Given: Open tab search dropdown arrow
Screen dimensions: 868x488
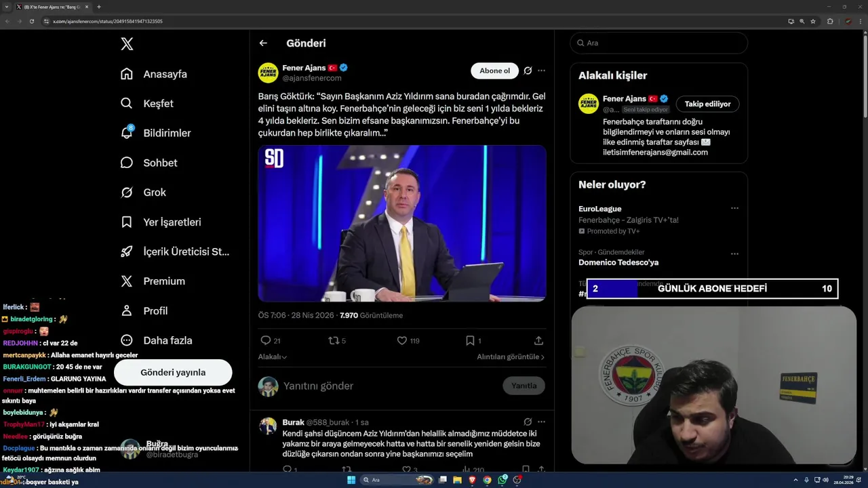Looking at the screenshot, I should (7, 7).
